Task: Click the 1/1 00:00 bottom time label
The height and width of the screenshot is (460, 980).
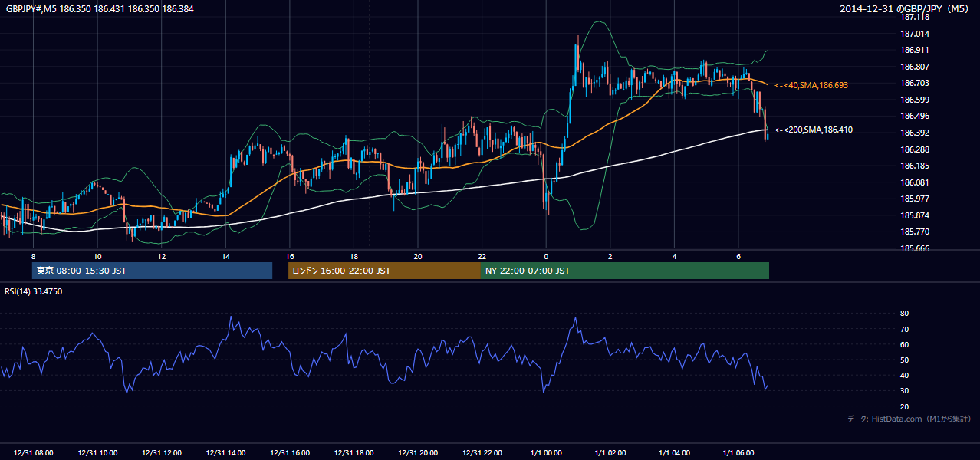Action: (546, 453)
